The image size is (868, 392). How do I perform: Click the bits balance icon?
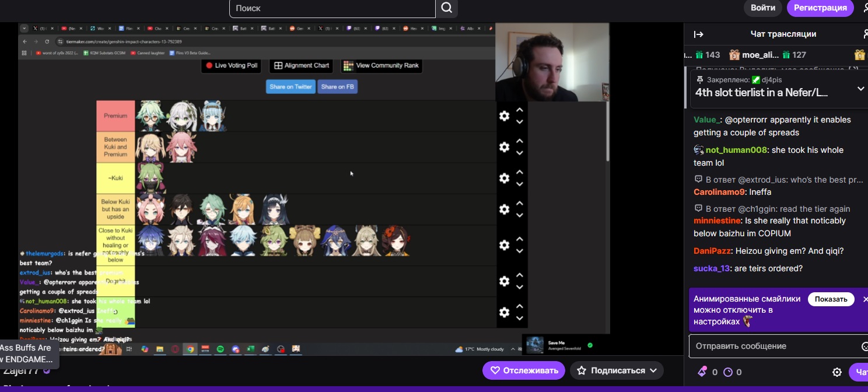[702, 372]
